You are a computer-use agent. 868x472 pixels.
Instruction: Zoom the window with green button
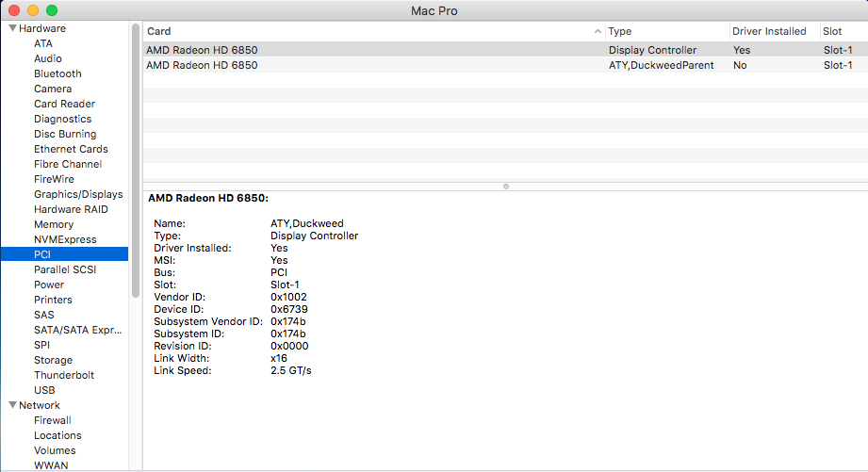(x=52, y=10)
